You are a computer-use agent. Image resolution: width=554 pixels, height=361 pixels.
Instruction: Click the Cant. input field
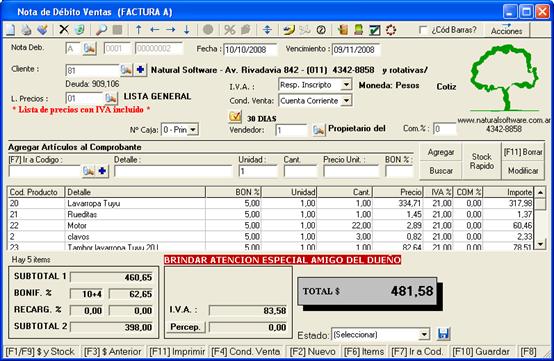[x=301, y=171]
